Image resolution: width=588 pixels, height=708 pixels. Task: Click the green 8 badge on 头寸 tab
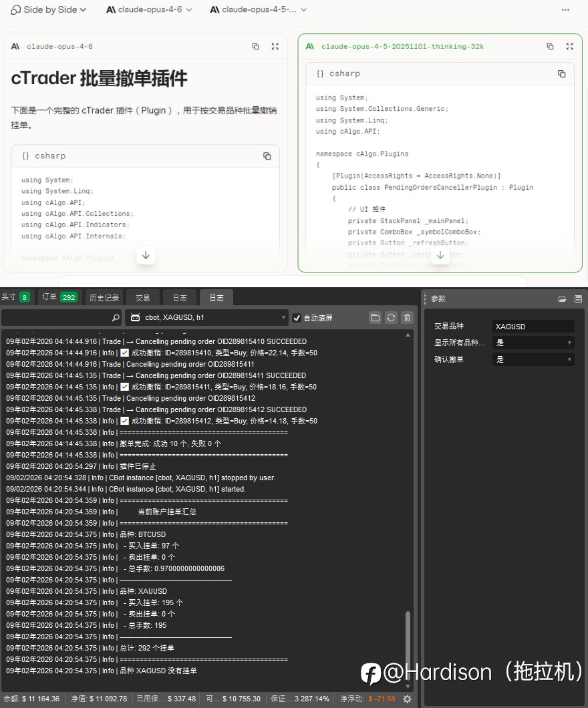click(24, 297)
